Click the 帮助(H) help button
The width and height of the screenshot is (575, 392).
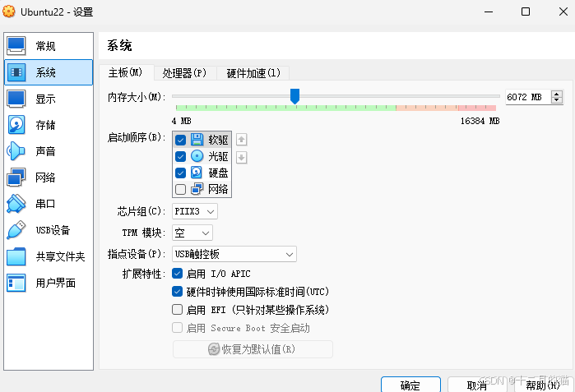tap(543, 385)
